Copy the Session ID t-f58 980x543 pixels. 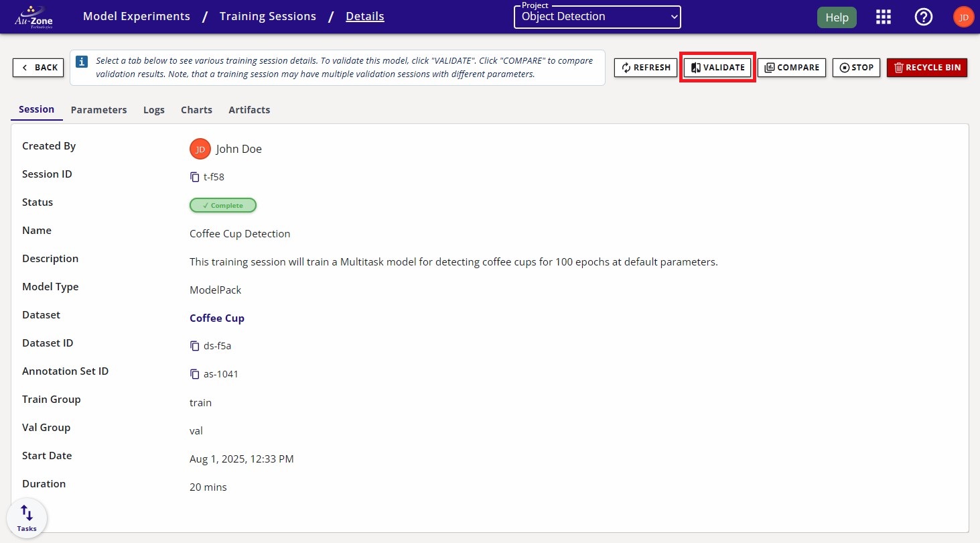195,176
